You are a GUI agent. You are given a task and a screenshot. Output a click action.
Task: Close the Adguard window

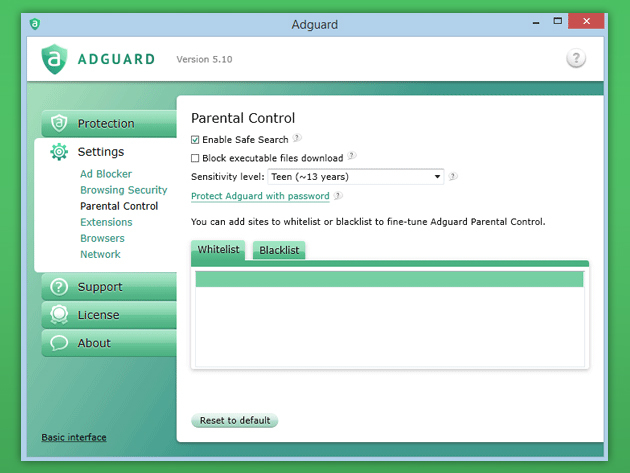(x=586, y=21)
